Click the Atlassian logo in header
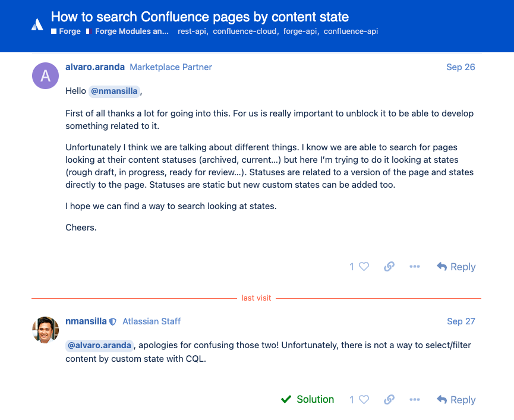This screenshot has width=514, height=420. point(37,24)
